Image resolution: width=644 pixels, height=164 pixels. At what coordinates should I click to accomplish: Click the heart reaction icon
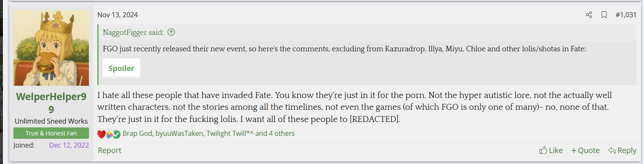(x=102, y=134)
